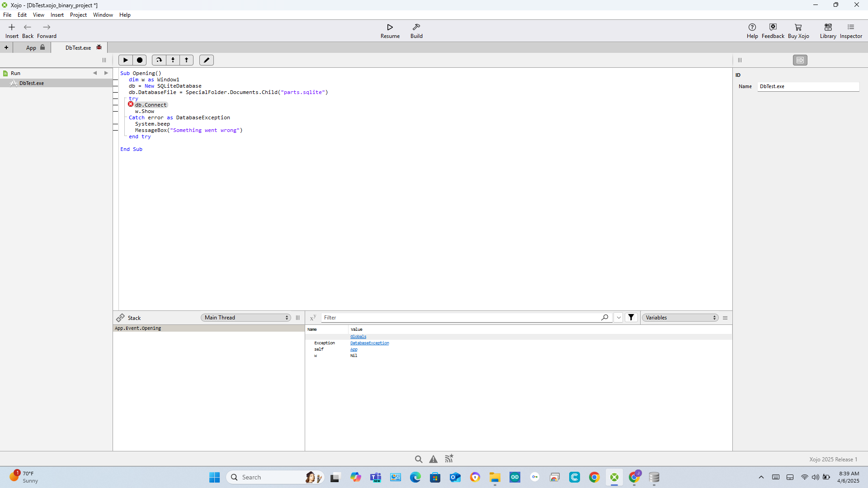This screenshot has width=868, height=488.
Task: Show hidden system tray icons
Action: [761, 477]
